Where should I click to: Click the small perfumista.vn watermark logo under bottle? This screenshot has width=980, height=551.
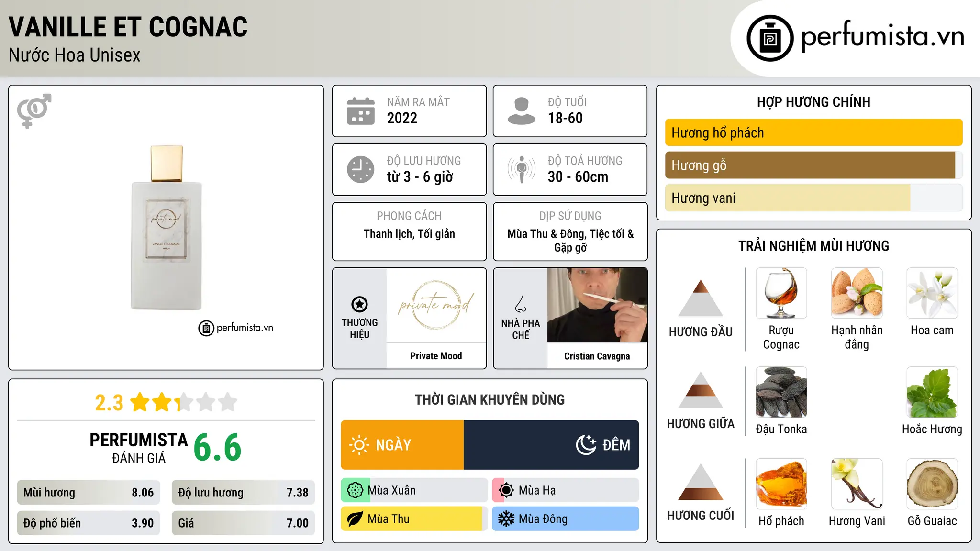235,328
